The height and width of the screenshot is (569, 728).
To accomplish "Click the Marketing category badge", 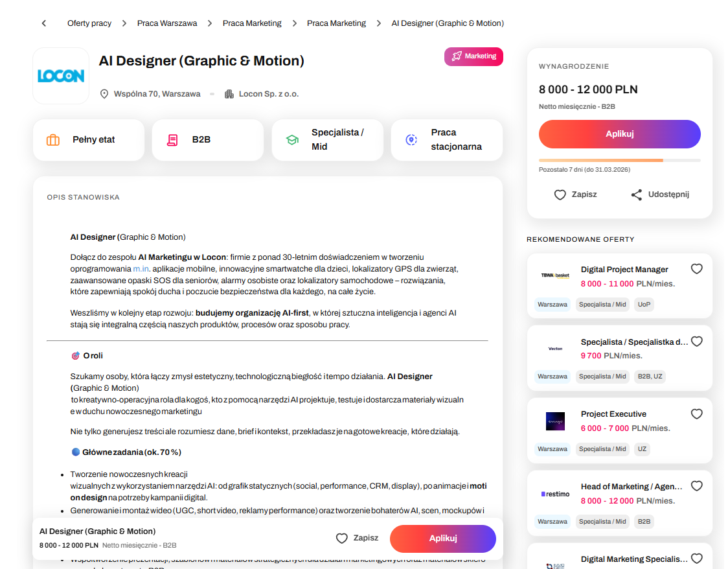I will (x=473, y=56).
